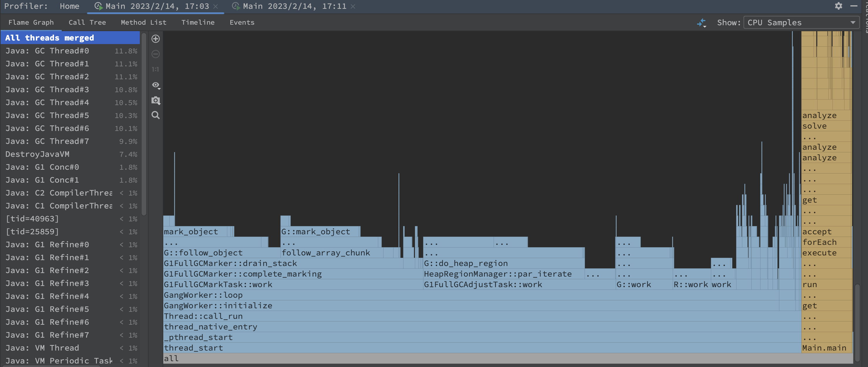
Task: Select the Main.main frame in the flame graph
Action: tap(824, 348)
